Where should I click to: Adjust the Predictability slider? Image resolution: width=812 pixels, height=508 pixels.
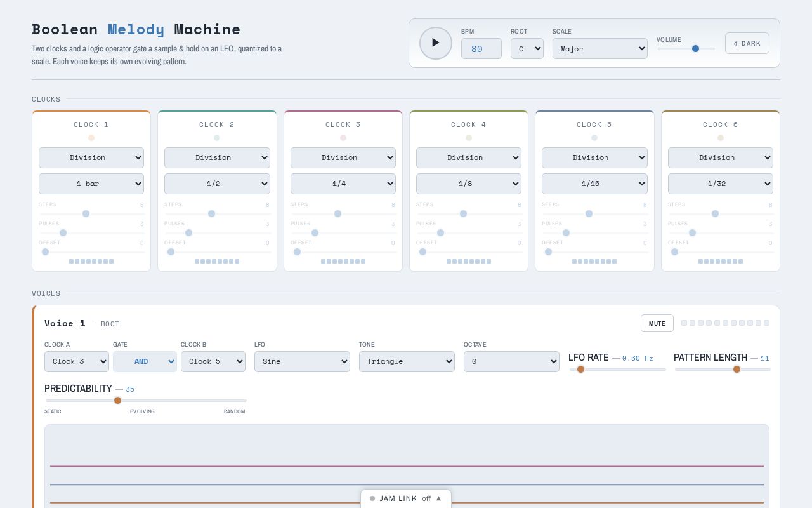[146, 400]
